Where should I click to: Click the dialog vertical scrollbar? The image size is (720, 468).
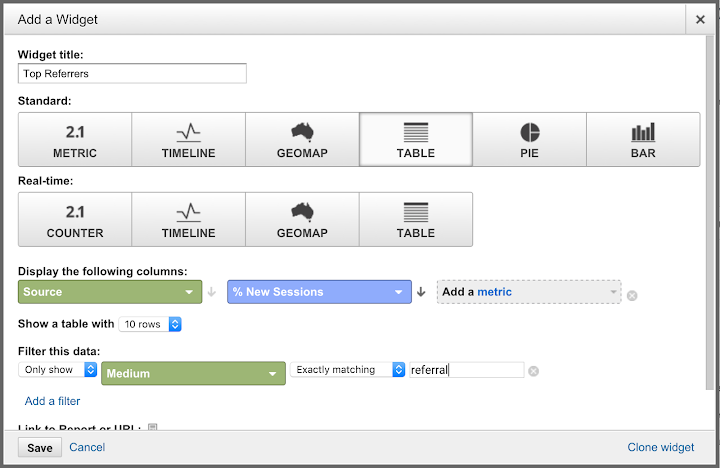pyautogui.click(x=710, y=213)
